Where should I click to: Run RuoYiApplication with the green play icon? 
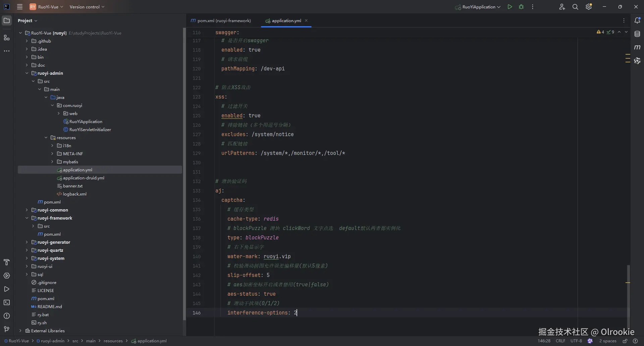[x=510, y=7]
